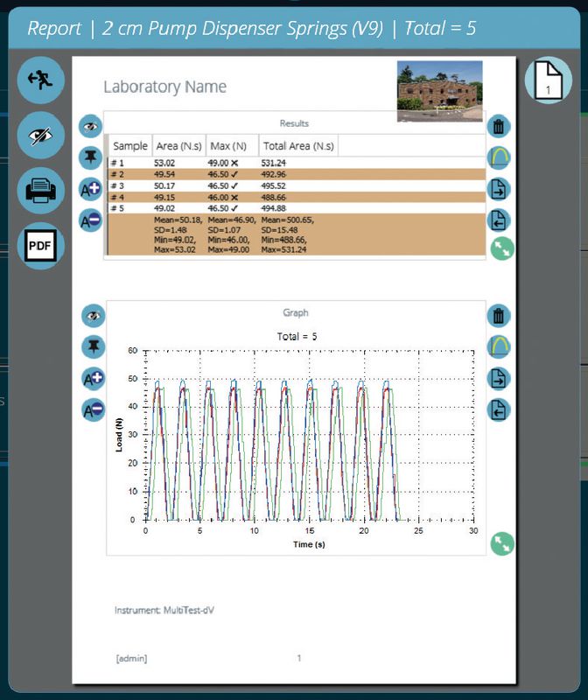Expand the Results section with green arrows

(x=502, y=248)
